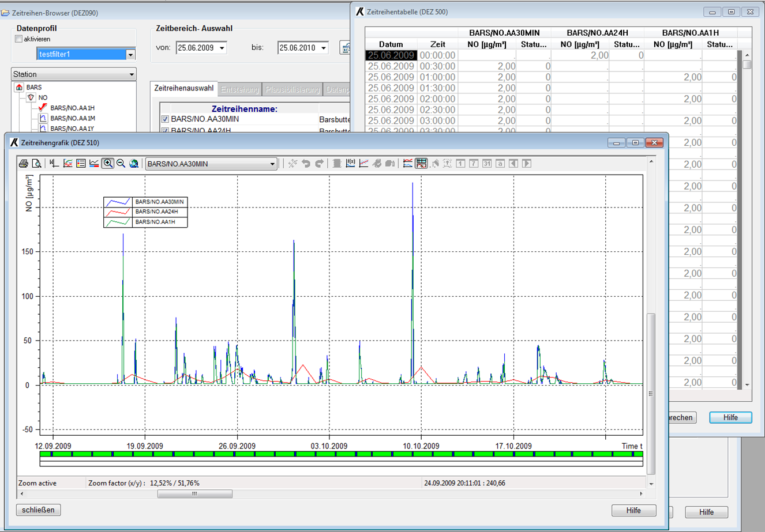Click the chart properties icon beside the axis icon
765x532 pixels.
67,164
